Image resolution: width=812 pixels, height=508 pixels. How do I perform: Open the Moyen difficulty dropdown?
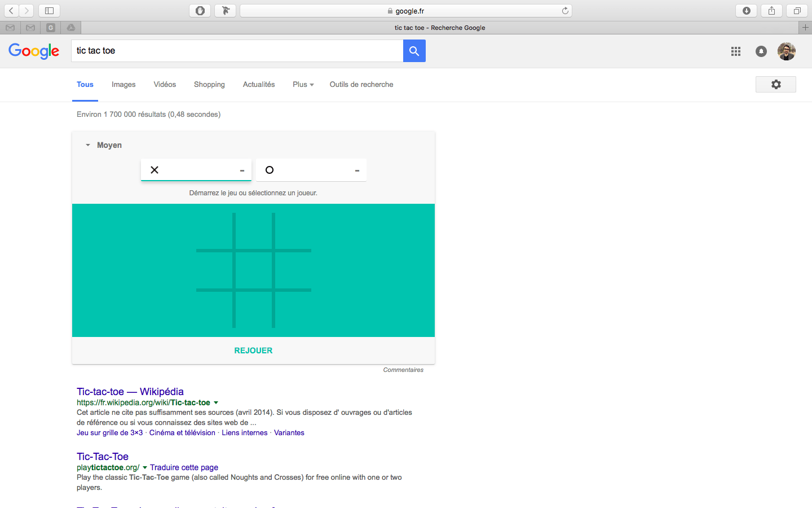pos(104,145)
